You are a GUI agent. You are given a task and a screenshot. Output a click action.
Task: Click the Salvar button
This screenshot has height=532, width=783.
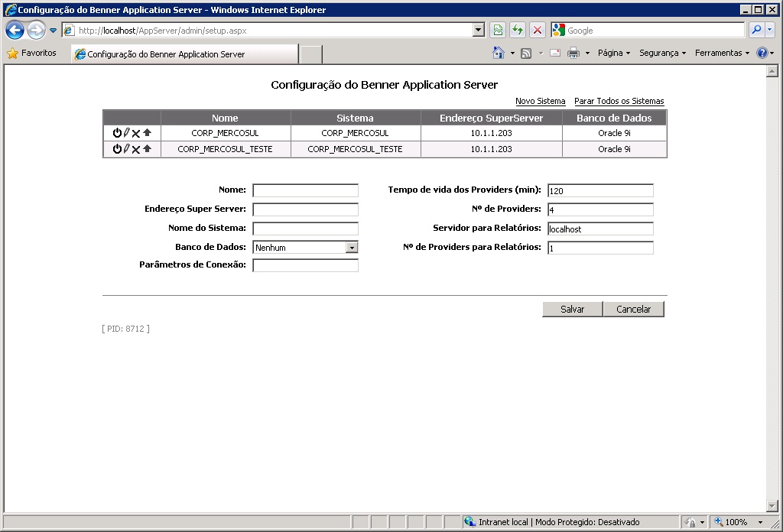pyautogui.click(x=572, y=309)
